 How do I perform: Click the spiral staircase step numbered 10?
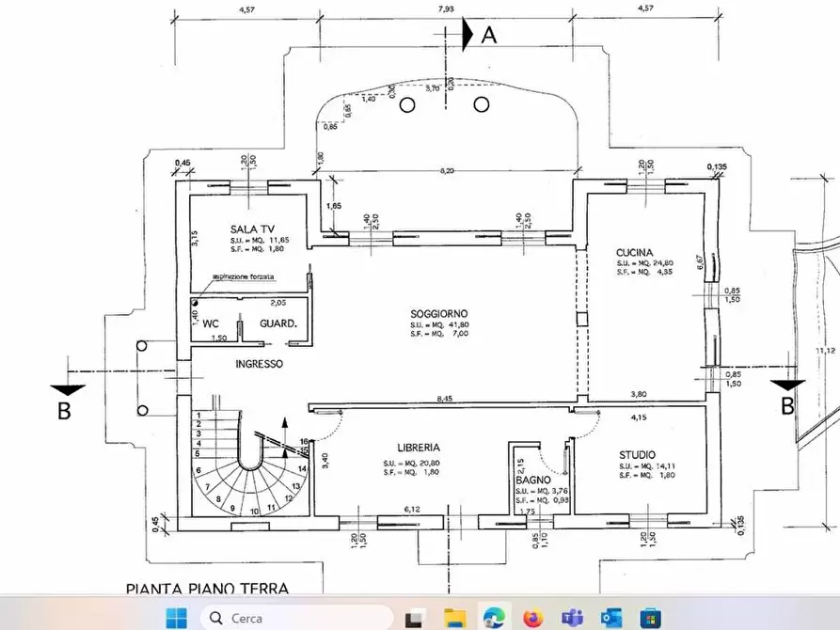(x=256, y=512)
